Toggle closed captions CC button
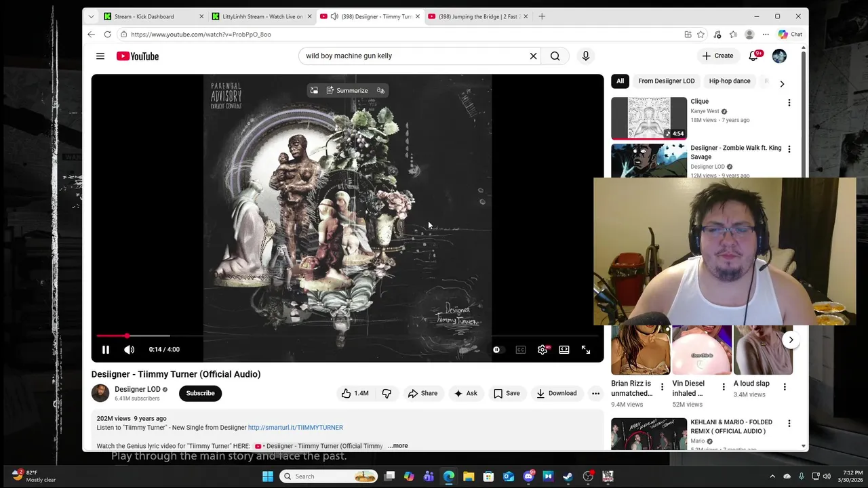This screenshot has height=488, width=868. (x=521, y=350)
